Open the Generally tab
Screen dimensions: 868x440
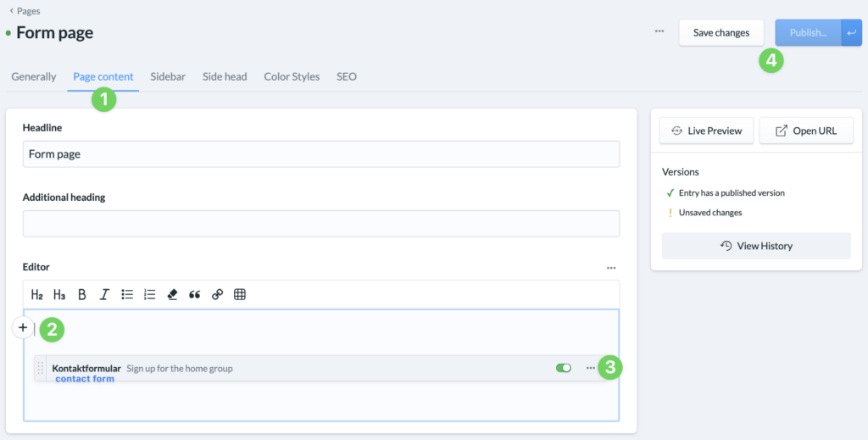[x=34, y=76]
